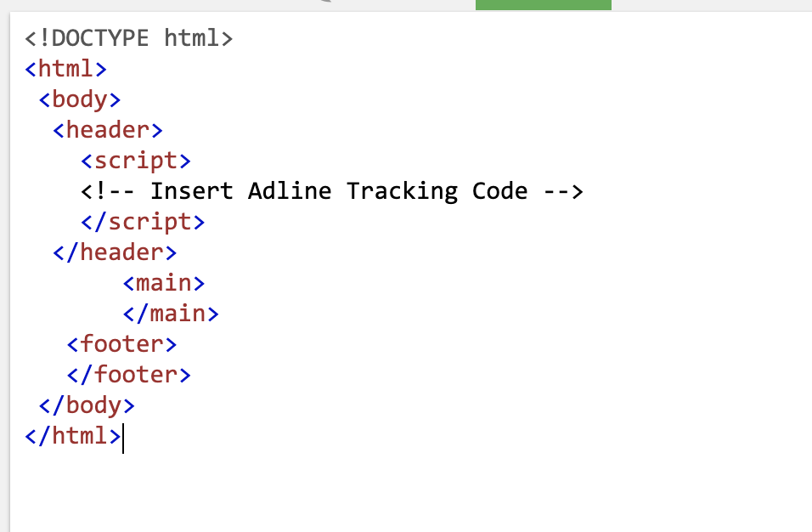Place cursor in the DOCTYPE html line
This screenshot has height=532, width=812.
click(x=129, y=38)
